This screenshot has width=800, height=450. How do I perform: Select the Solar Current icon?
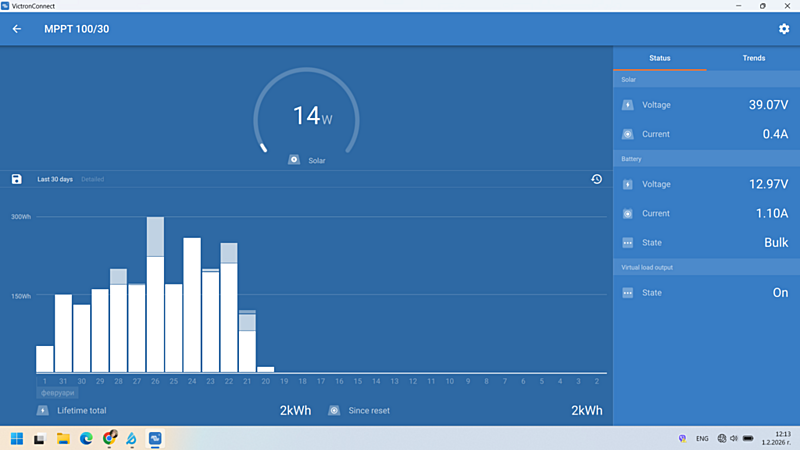click(628, 134)
